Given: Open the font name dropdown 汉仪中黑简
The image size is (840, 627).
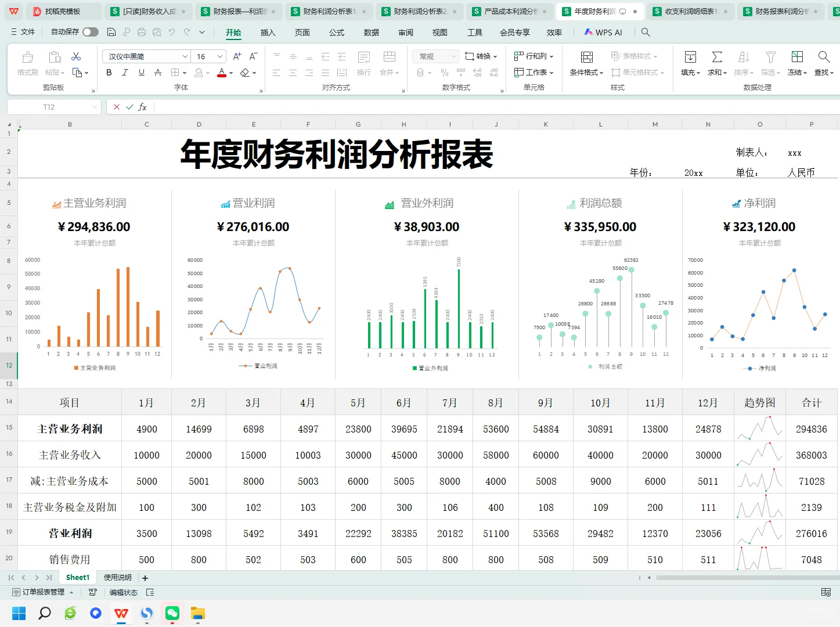Looking at the screenshot, I should (x=185, y=56).
